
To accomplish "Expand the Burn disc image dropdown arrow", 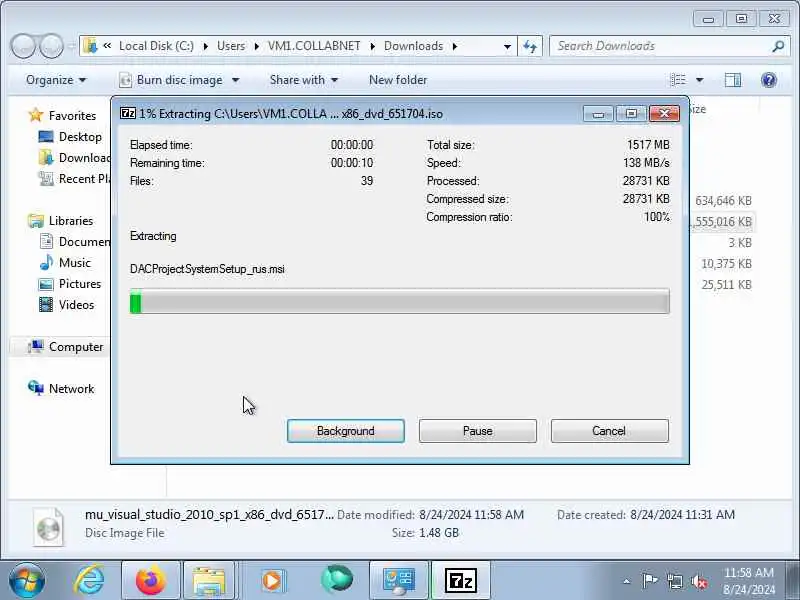I will click(235, 80).
